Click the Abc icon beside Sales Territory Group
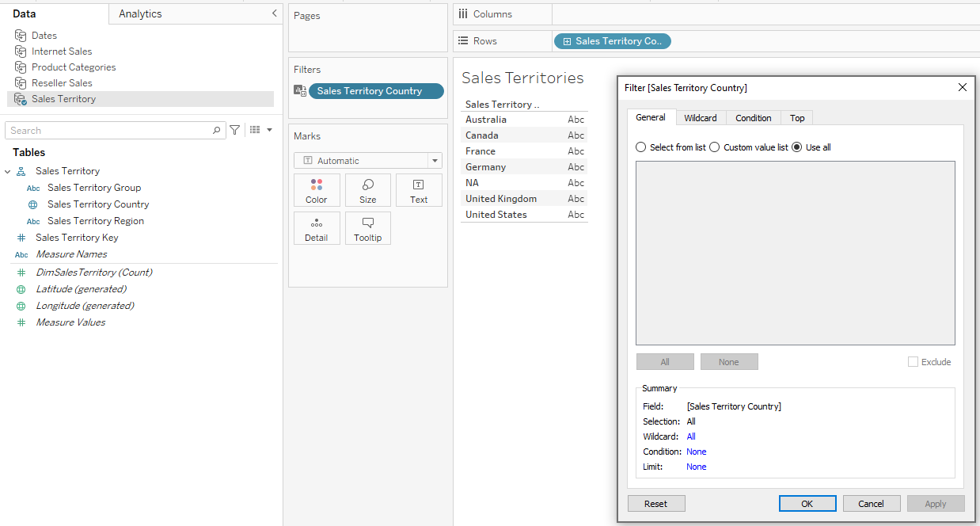Viewport: 980px width, 526px height. (32, 188)
